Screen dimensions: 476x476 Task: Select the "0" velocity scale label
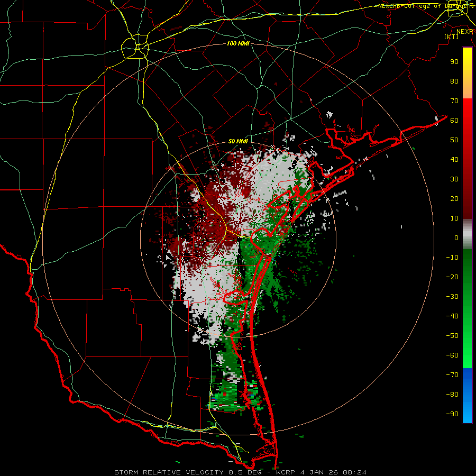point(456,237)
